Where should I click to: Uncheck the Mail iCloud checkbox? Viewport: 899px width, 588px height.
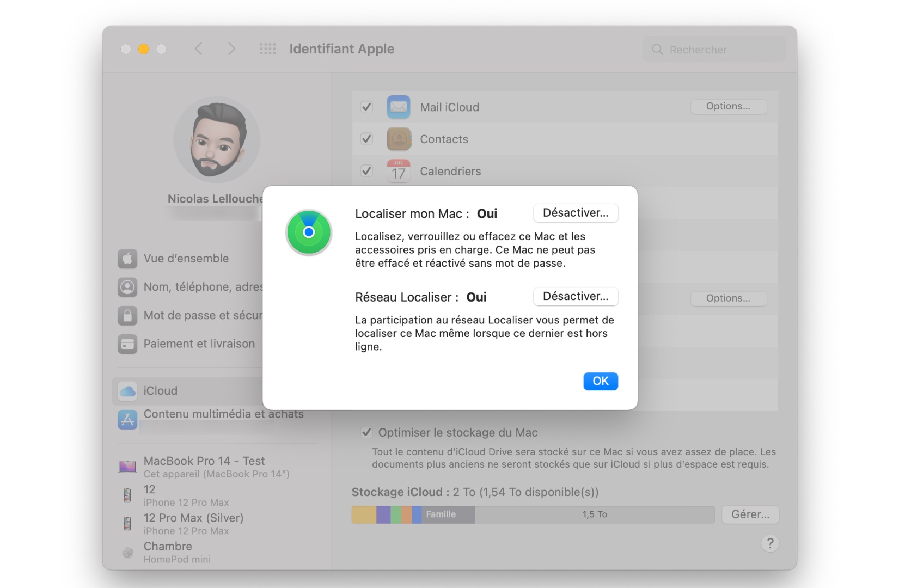coord(366,107)
